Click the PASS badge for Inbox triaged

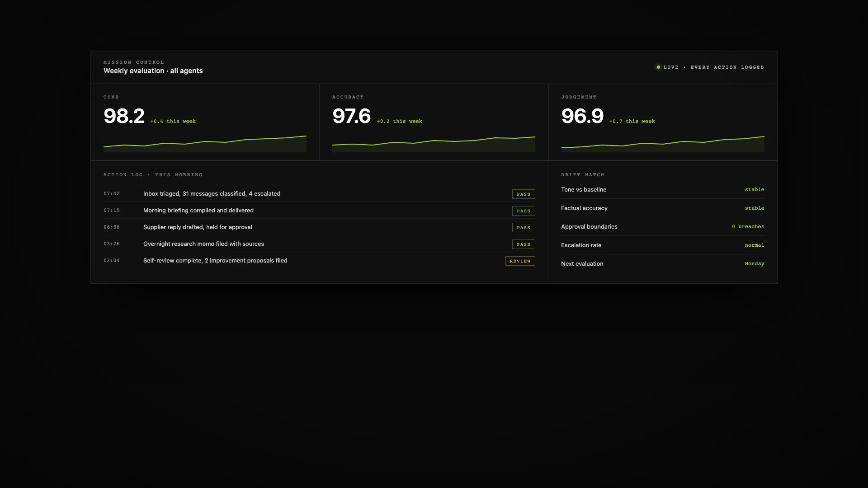coord(524,194)
